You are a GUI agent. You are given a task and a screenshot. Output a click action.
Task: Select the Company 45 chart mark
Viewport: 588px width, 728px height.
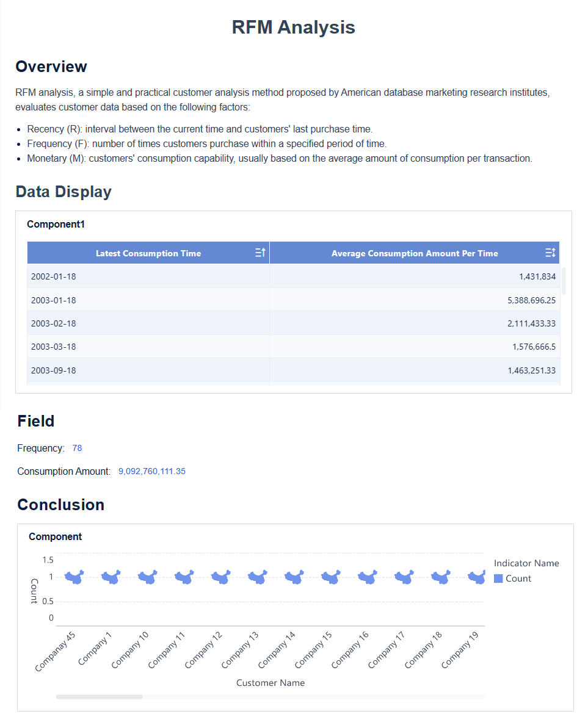(74, 576)
